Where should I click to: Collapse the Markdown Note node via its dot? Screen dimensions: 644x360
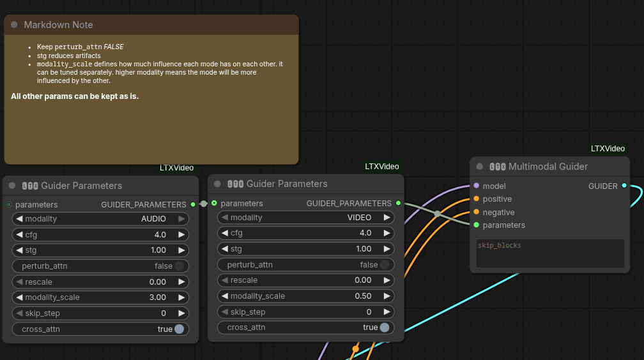pos(14,25)
